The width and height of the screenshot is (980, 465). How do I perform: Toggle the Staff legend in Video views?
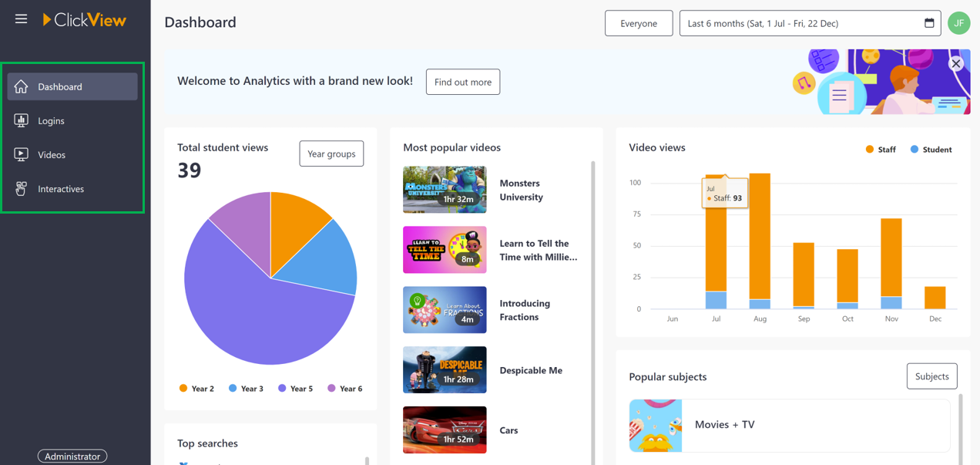881,150
